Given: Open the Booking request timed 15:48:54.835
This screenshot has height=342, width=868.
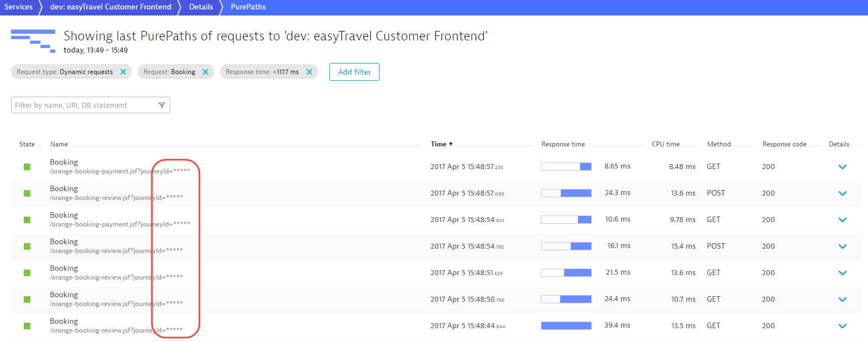Looking at the screenshot, I should (x=64, y=215).
